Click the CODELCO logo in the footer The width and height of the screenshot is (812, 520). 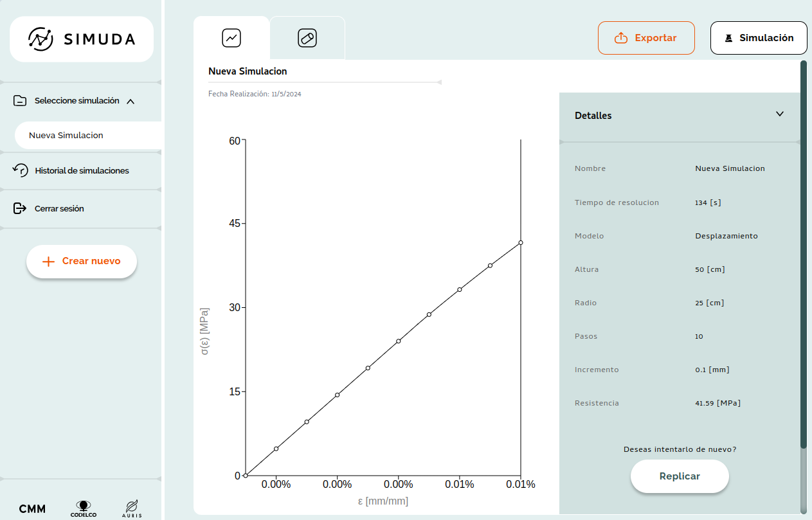pyautogui.click(x=84, y=508)
